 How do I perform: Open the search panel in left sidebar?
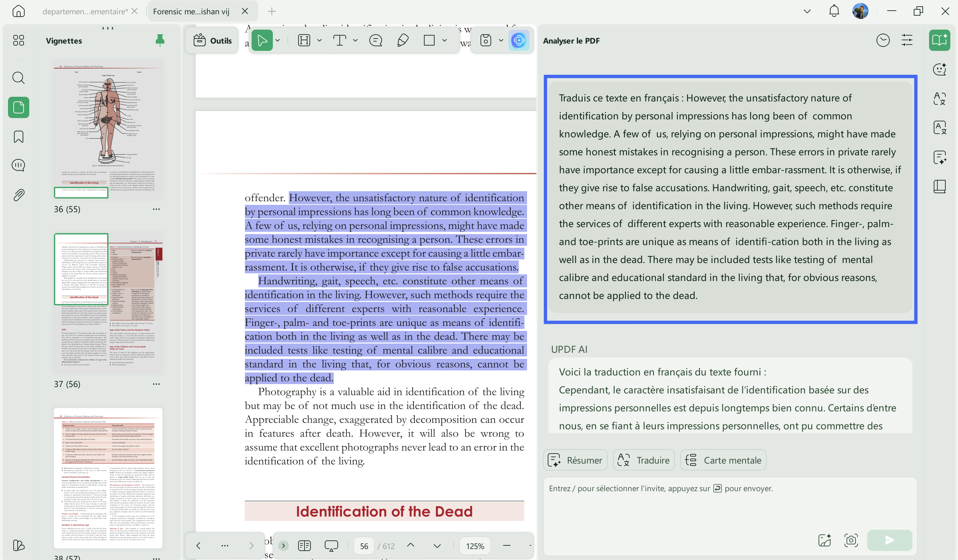point(18,78)
